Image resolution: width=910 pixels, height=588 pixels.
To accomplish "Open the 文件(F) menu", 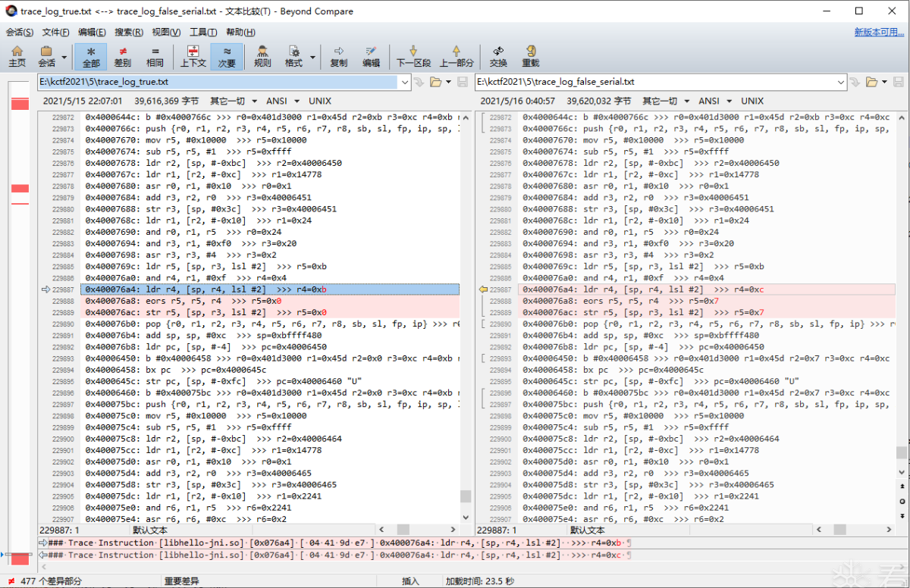I will point(55,32).
